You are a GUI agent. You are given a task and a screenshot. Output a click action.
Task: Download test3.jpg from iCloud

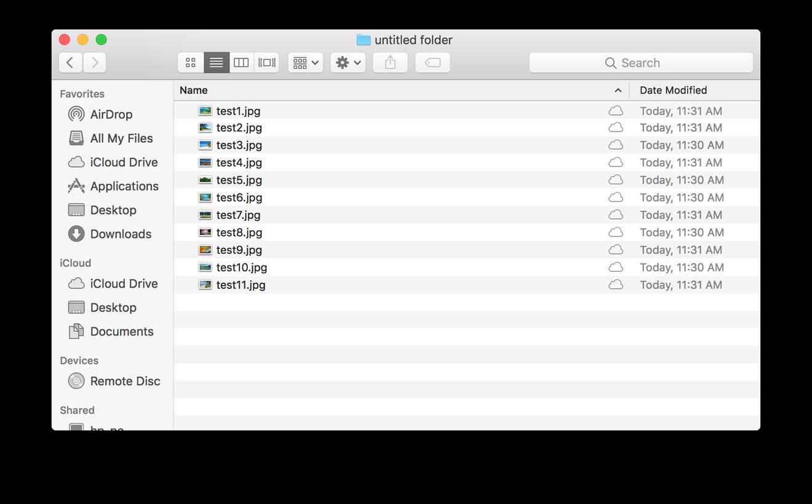click(x=615, y=145)
